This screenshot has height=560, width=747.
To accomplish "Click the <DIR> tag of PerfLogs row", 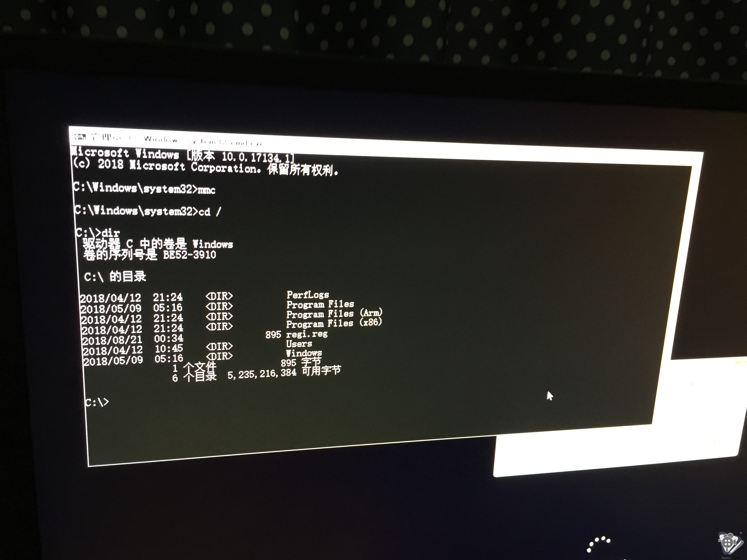I will click(219, 296).
